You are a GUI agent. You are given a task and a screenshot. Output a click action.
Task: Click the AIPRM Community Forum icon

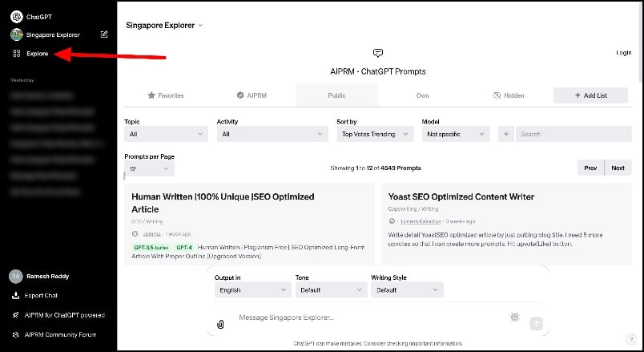pos(15,334)
